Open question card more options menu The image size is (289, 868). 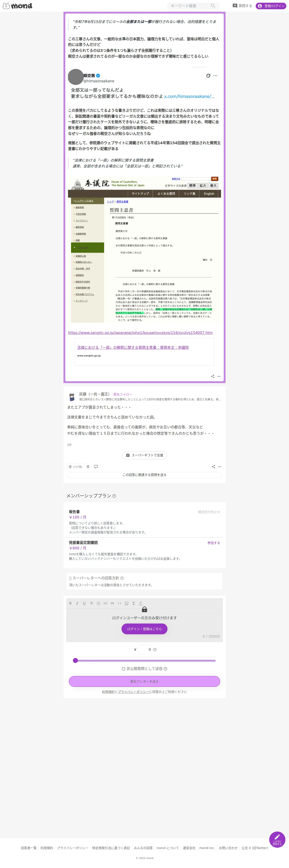click(219, 376)
